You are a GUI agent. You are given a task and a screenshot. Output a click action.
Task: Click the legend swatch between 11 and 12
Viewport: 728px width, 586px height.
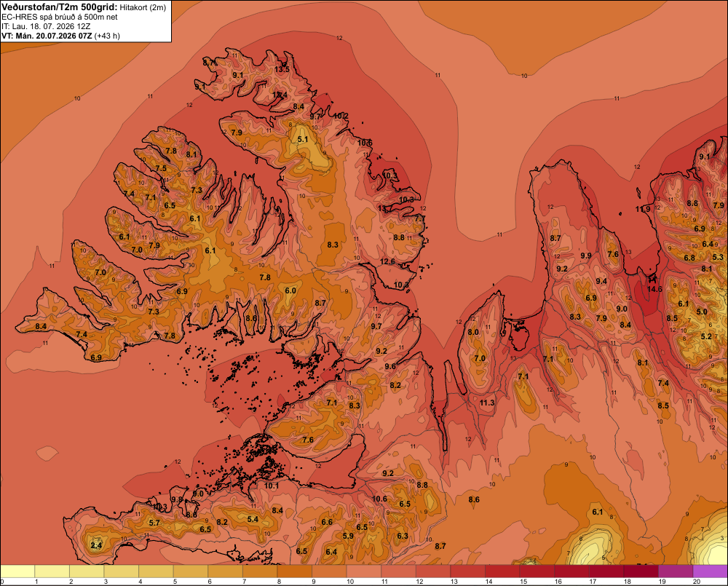[x=399, y=571]
